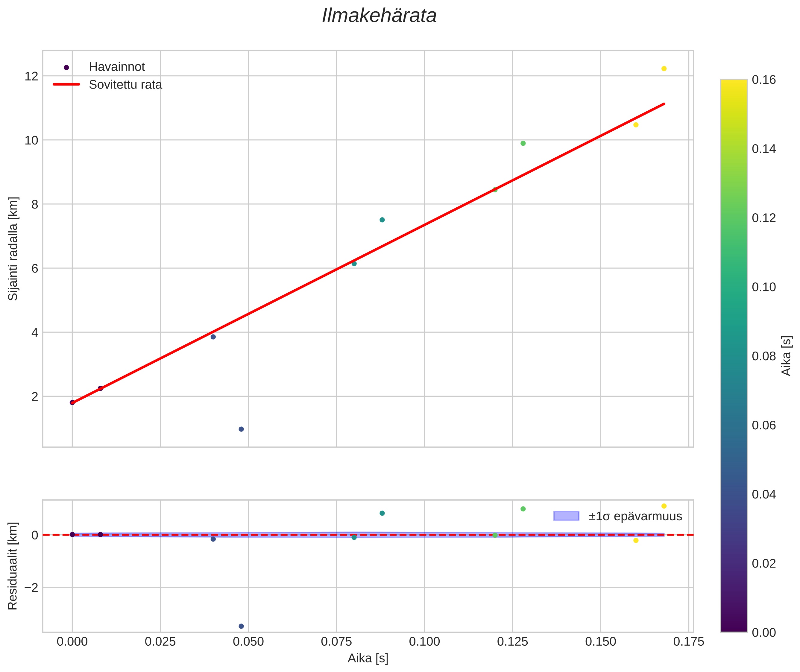Viewport: 800px width, 672px height.
Task: Click the outlier point below 2 km in main plot
Action: point(241,429)
